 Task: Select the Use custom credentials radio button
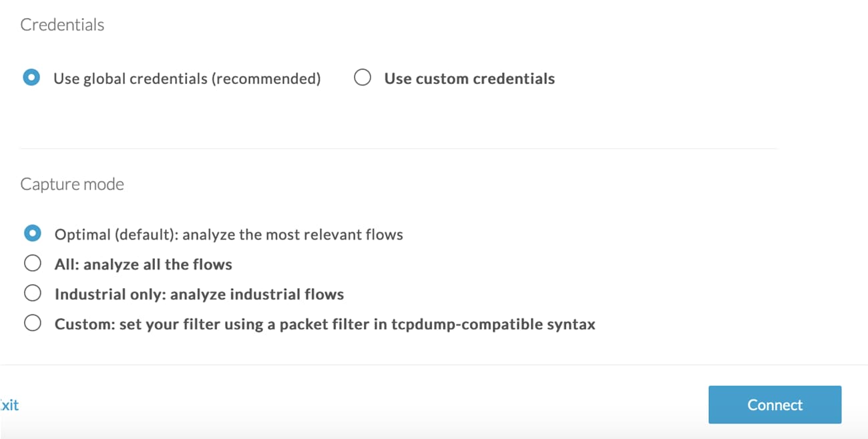point(363,78)
